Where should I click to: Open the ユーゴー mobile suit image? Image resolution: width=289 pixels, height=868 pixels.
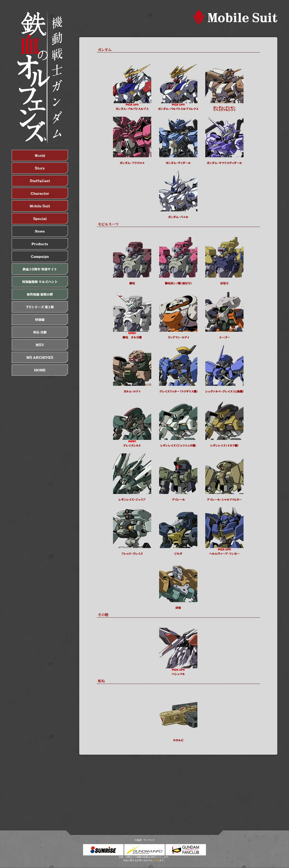(224, 312)
